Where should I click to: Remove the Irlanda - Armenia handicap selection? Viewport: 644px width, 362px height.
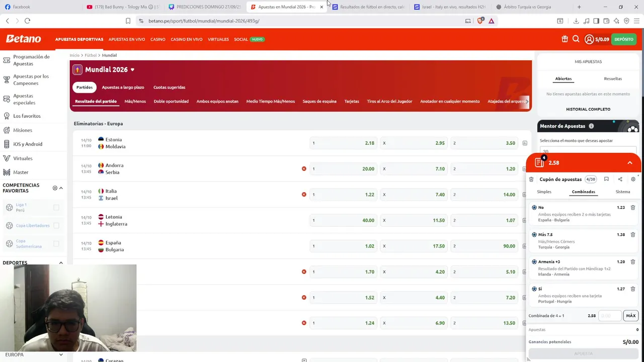pos(633,261)
